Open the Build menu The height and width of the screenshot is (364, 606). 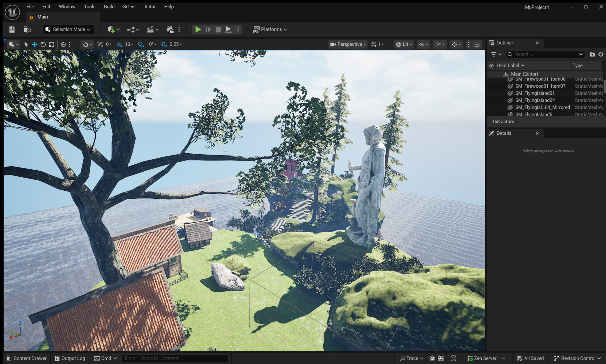tap(109, 6)
